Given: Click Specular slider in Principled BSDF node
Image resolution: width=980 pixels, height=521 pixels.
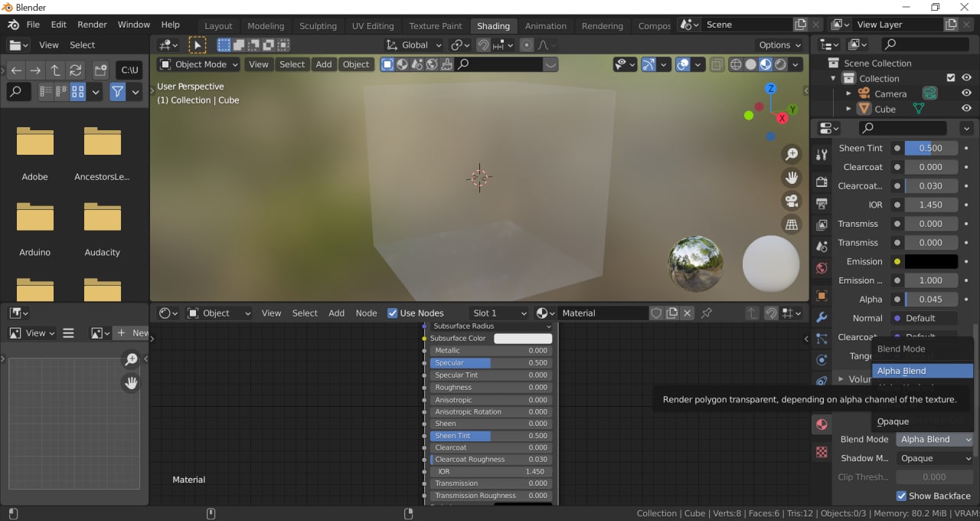Looking at the screenshot, I should [x=490, y=362].
